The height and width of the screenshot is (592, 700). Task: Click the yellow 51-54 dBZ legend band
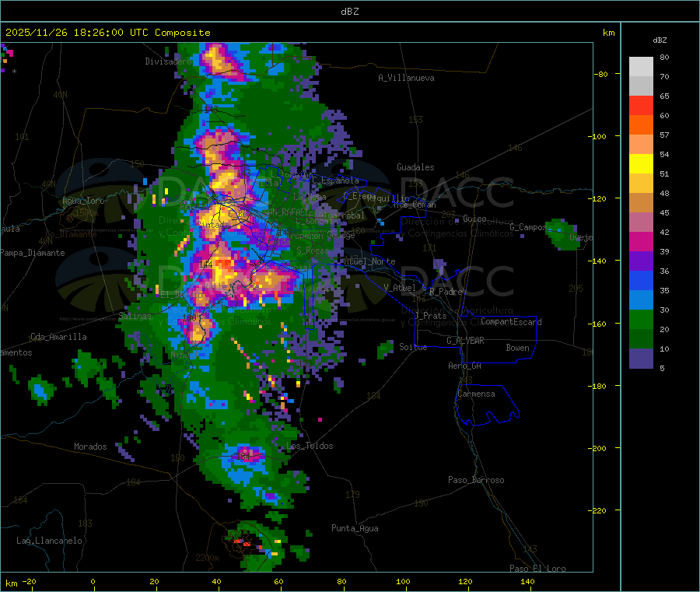pos(641,164)
